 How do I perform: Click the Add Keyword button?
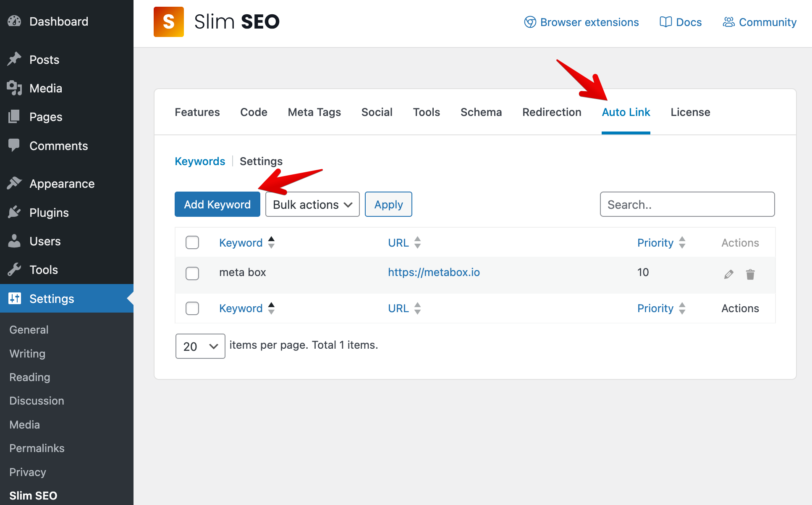[x=217, y=204]
